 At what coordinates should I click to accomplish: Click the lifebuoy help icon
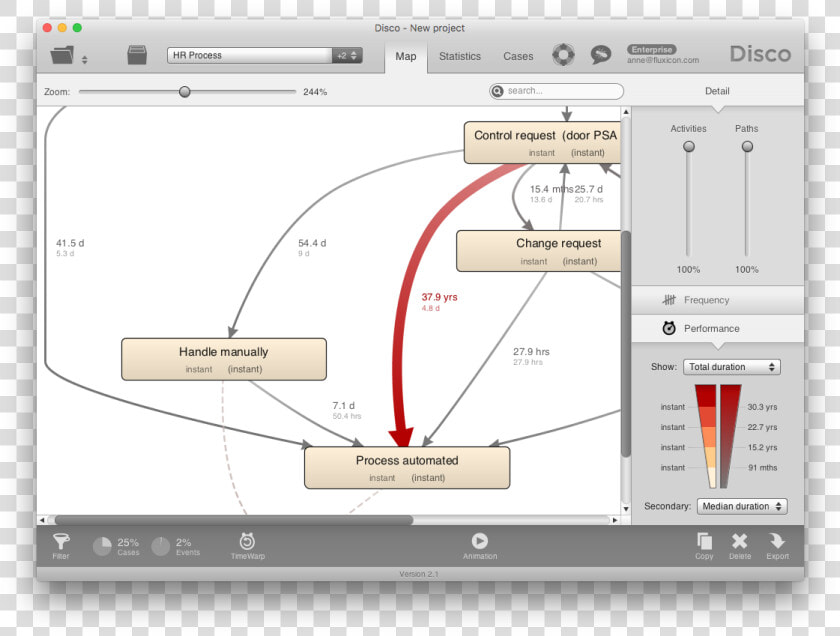[564, 55]
